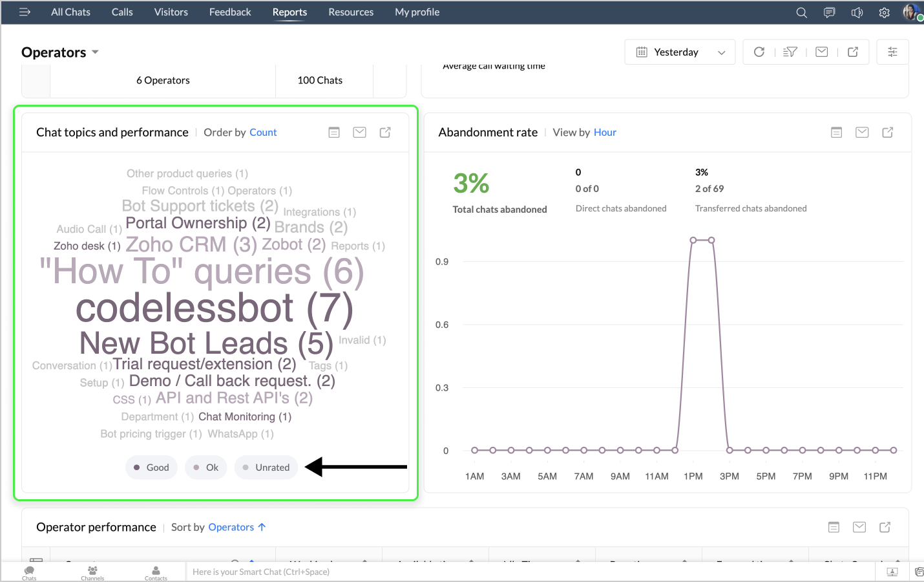Open the Resources tab
The height and width of the screenshot is (582, 924).
coord(351,12)
